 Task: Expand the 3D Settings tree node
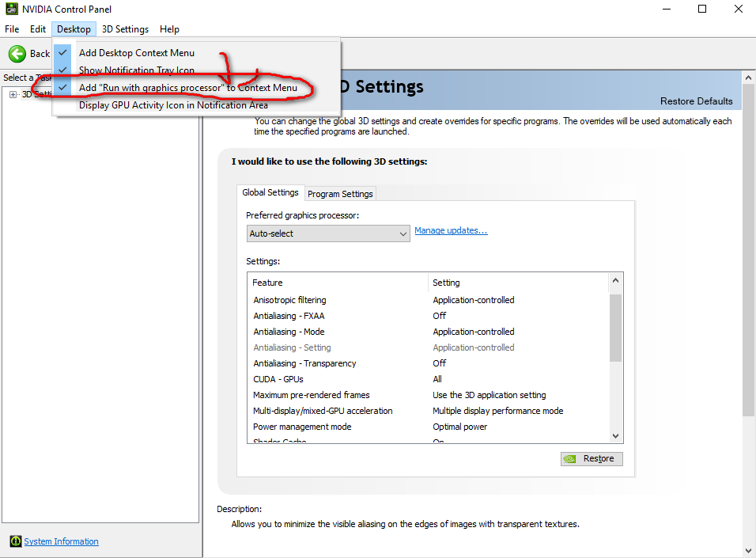pyautogui.click(x=13, y=95)
